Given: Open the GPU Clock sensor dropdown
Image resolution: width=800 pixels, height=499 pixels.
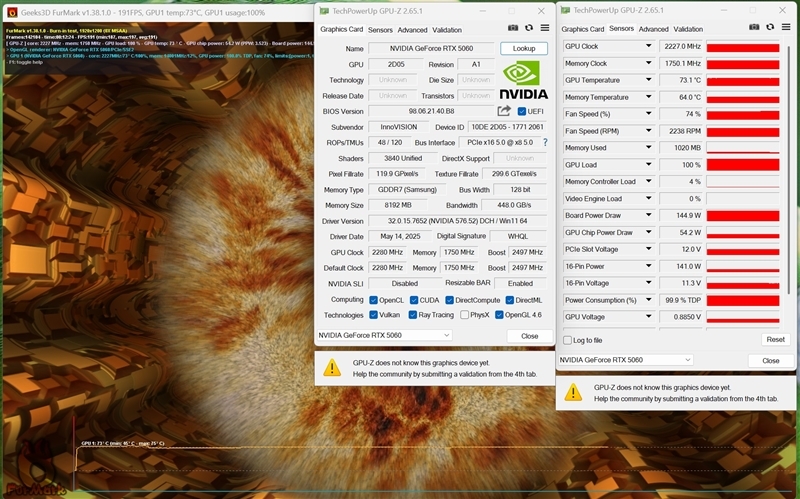Looking at the screenshot, I should [648, 46].
